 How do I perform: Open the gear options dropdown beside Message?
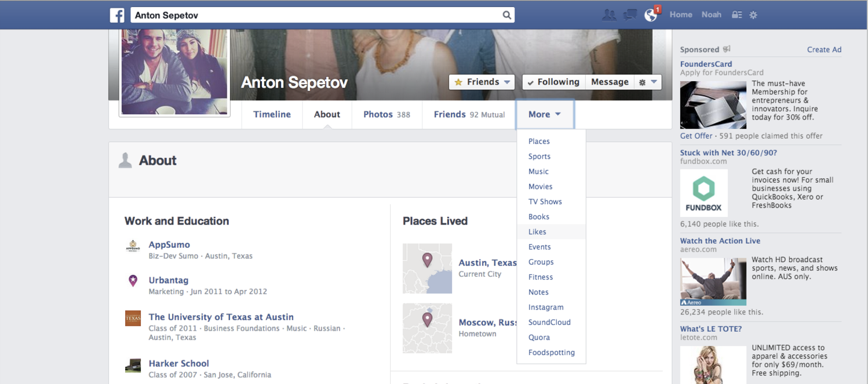pyautogui.click(x=648, y=82)
